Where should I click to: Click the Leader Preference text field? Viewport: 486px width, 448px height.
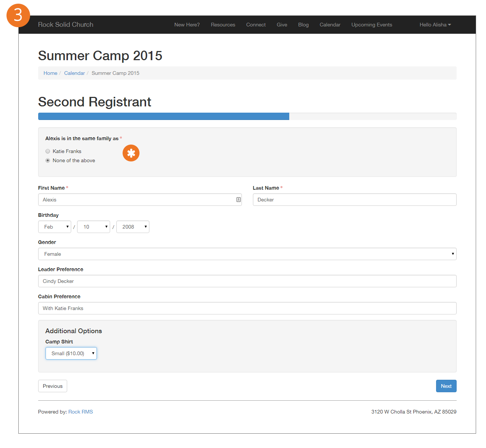click(247, 281)
